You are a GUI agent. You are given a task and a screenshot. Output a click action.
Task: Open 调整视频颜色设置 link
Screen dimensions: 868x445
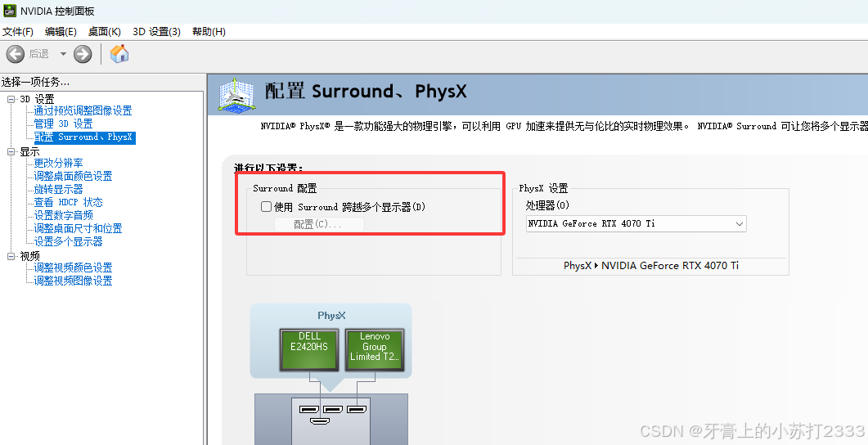[73, 267]
